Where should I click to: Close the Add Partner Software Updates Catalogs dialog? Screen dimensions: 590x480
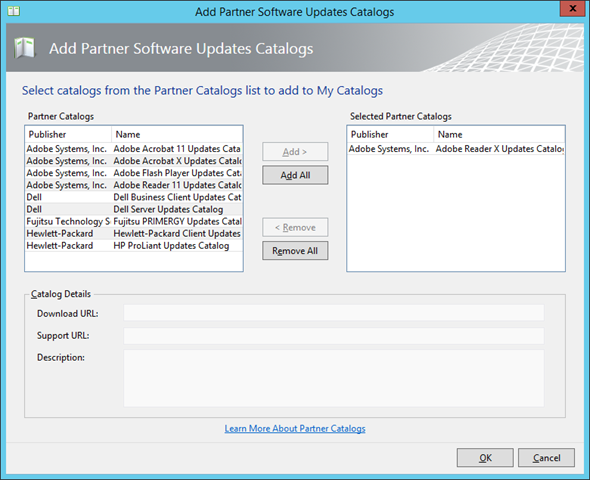[x=573, y=9]
